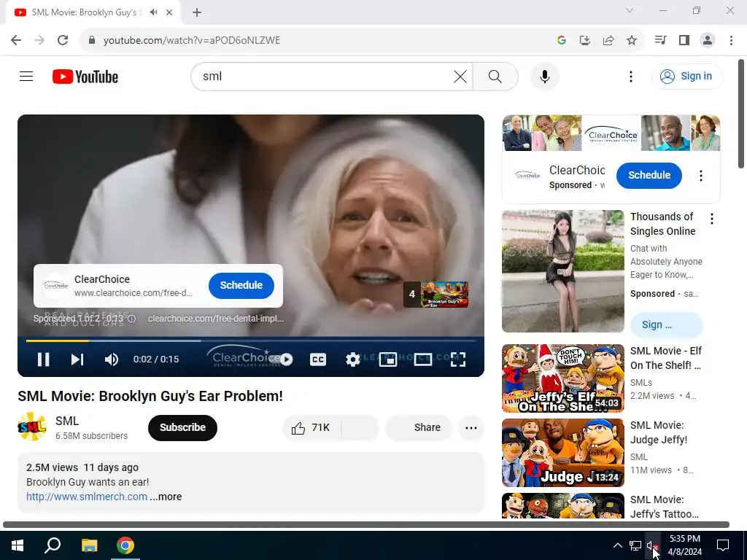This screenshot has width=747, height=560.
Task: Open tab search chevron in title bar
Action: click(x=630, y=10)
